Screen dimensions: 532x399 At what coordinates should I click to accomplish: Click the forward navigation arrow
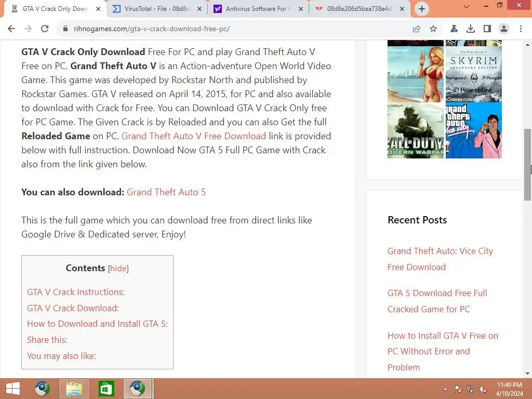(x=28, y=29)
